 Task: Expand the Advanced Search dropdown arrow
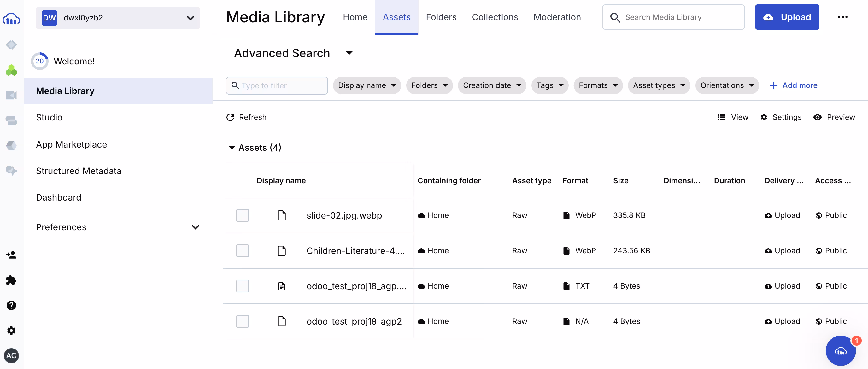point(349,53)
